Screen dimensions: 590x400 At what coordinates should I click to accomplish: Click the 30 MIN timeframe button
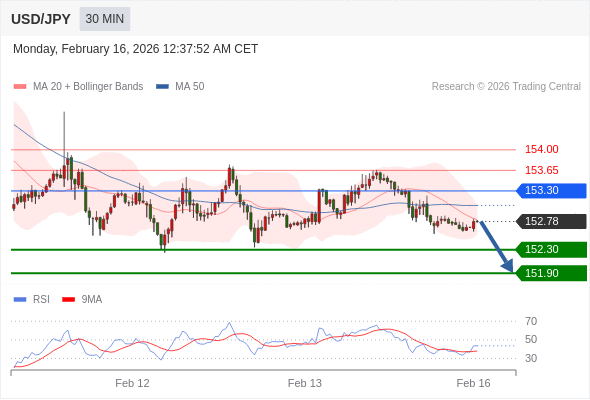(105, 19)
